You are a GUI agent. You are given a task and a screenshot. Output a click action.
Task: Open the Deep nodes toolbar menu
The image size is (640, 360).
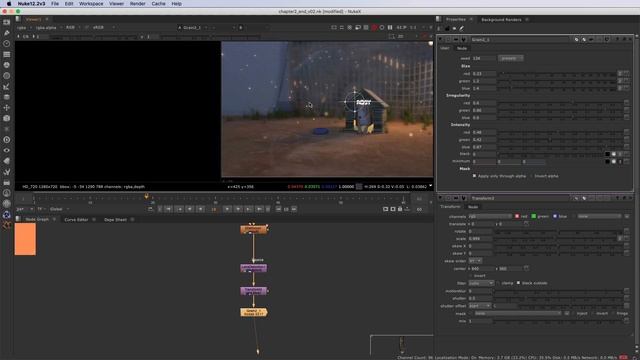(7, 140)
